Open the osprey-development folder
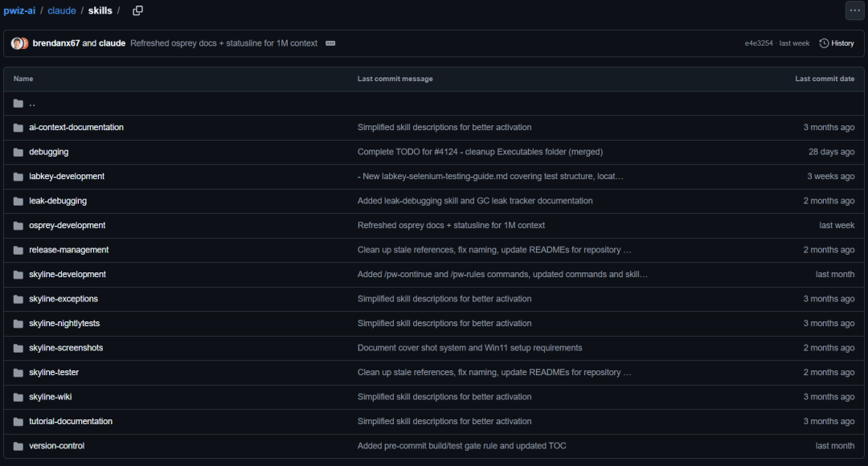Image resolution: width=868 pixels, height=466 pixels. tap(67, 225)
